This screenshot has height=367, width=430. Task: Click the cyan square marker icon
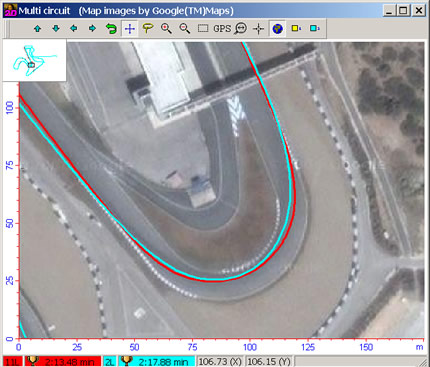coord(314,29)
